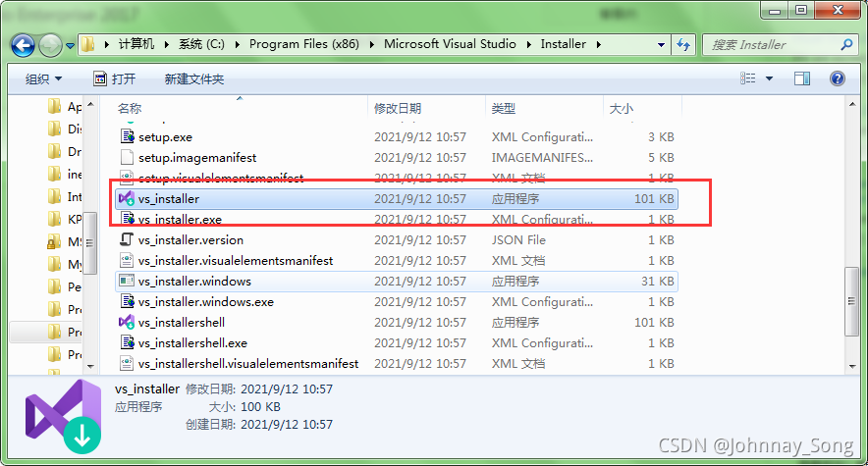Click the magnifier search icon
The height and width of the screenshot is (466, 868).
846,44
